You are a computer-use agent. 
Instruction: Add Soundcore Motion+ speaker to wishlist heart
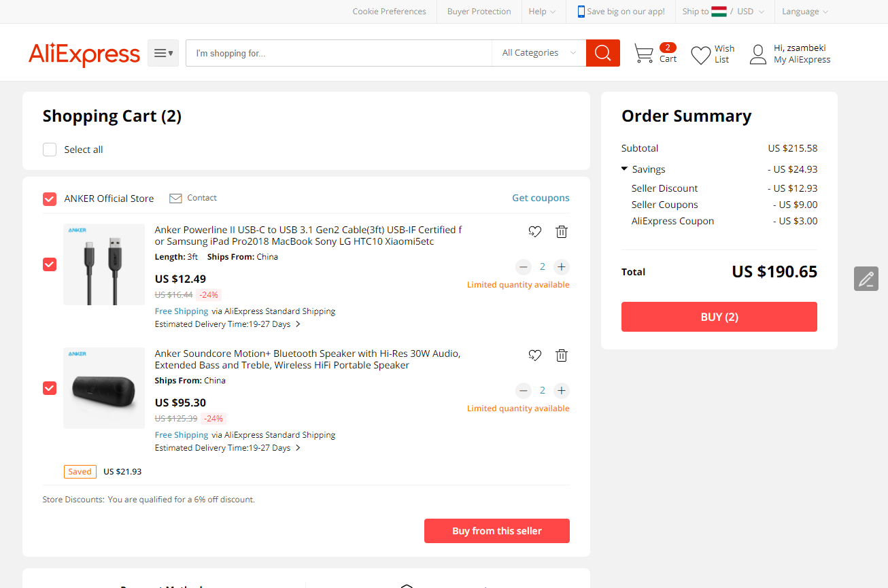tap(535, 356)
